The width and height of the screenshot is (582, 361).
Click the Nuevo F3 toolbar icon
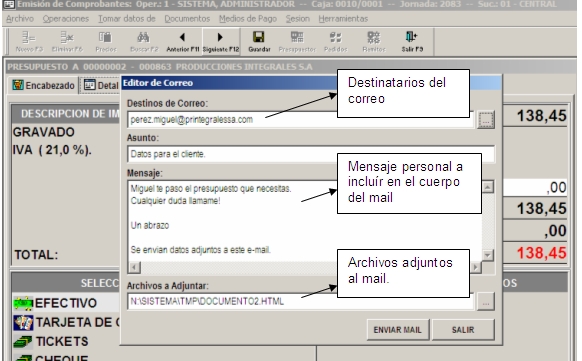(x=29, y=42)
